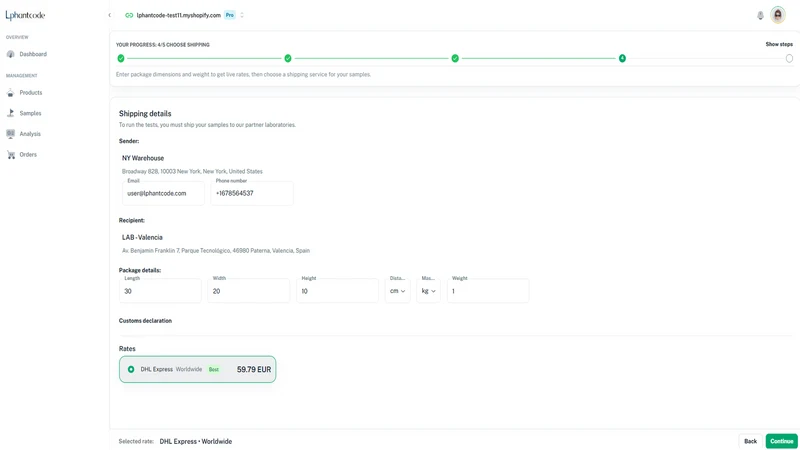Click the Orders cart icon
The width and height of the screenshot is (800, 450).
coord(10,155)
